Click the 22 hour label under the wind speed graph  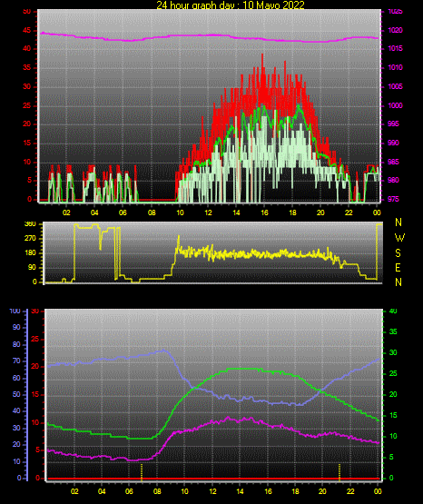coord(349,212)
